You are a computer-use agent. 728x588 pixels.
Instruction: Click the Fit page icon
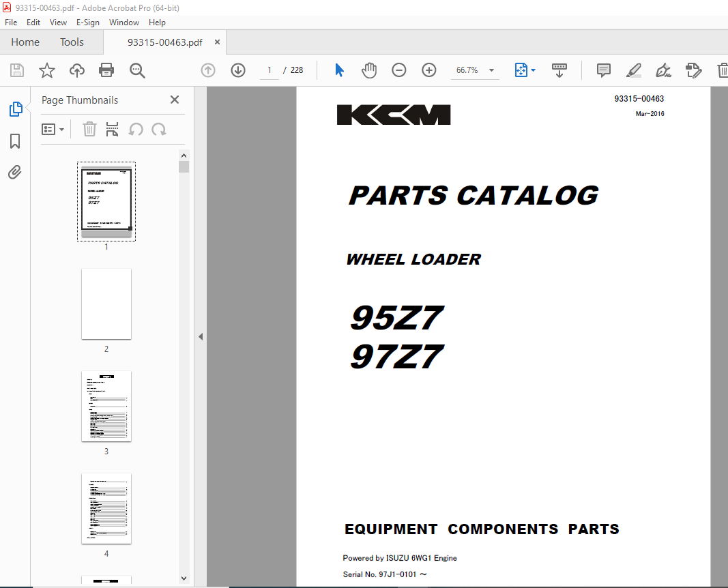pos(521,70)
